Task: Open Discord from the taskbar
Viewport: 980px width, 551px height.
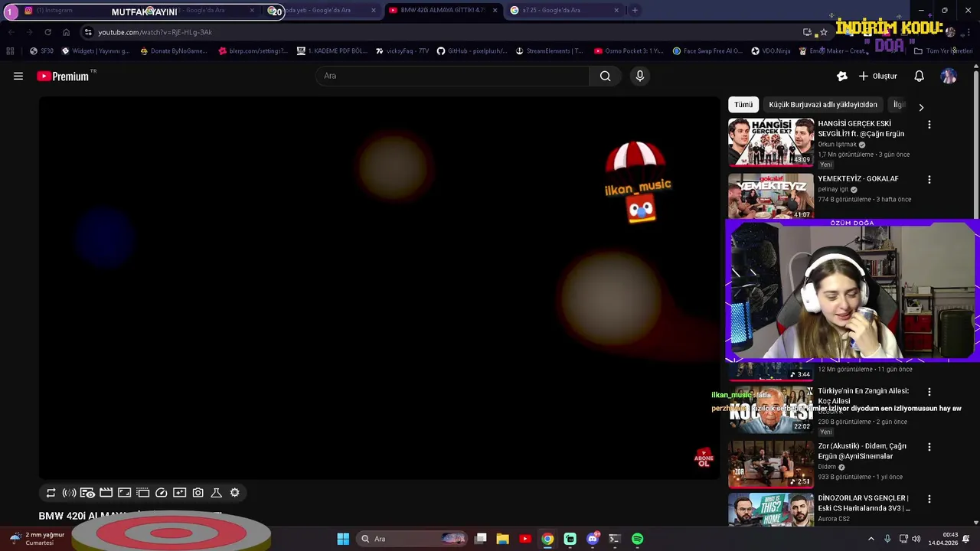Action: point(593,539)
